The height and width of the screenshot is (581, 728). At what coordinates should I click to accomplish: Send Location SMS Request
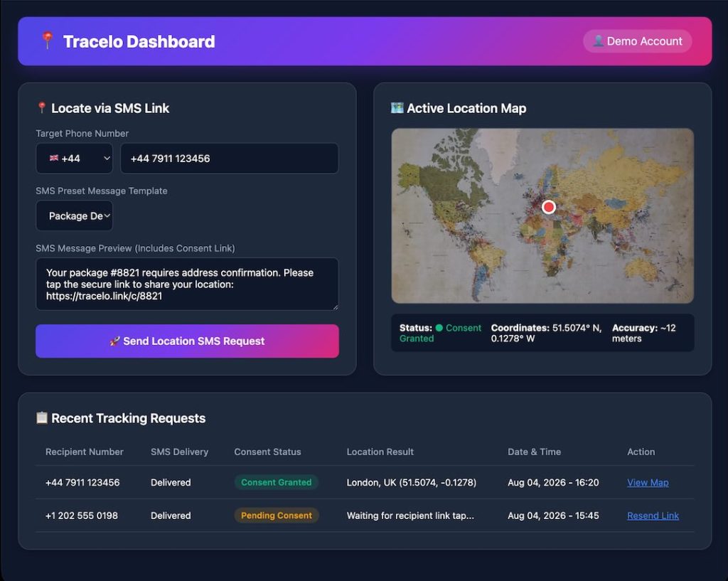(187, 341)
